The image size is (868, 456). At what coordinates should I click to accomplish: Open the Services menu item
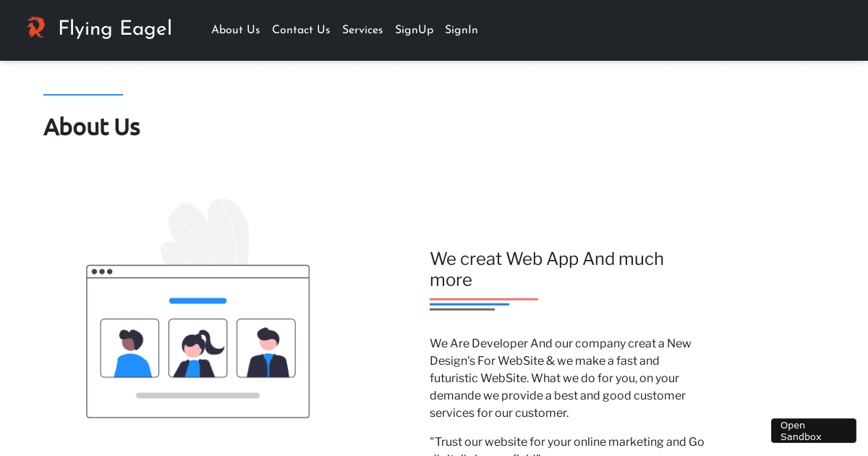[362, 30]
